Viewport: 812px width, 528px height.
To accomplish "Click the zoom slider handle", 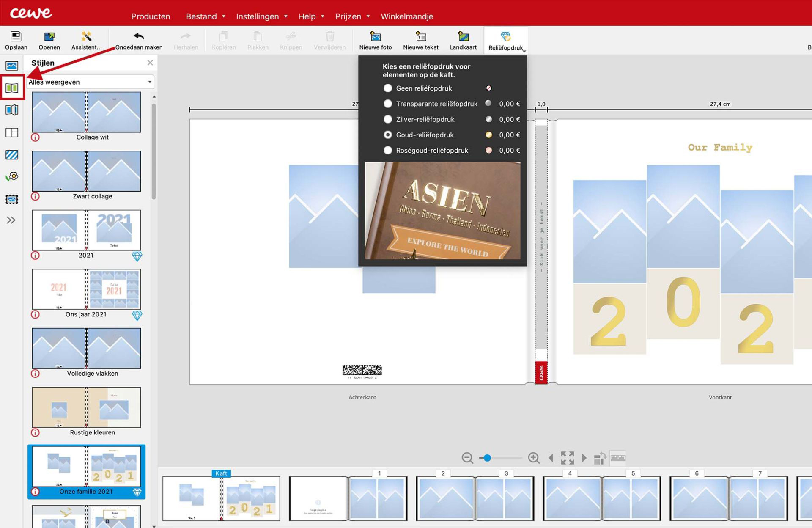I will (x=487, y=458).
